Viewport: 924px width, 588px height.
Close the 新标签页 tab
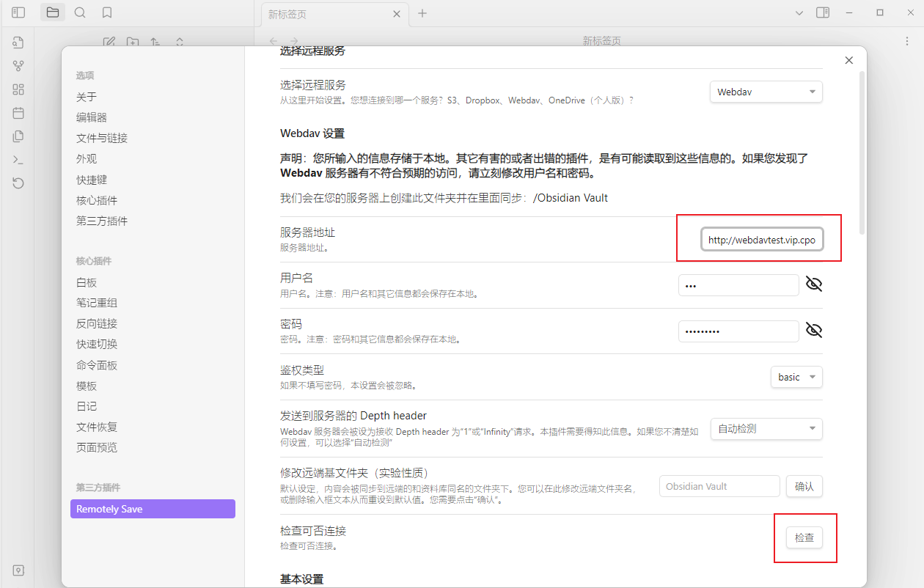coord(397,14)
